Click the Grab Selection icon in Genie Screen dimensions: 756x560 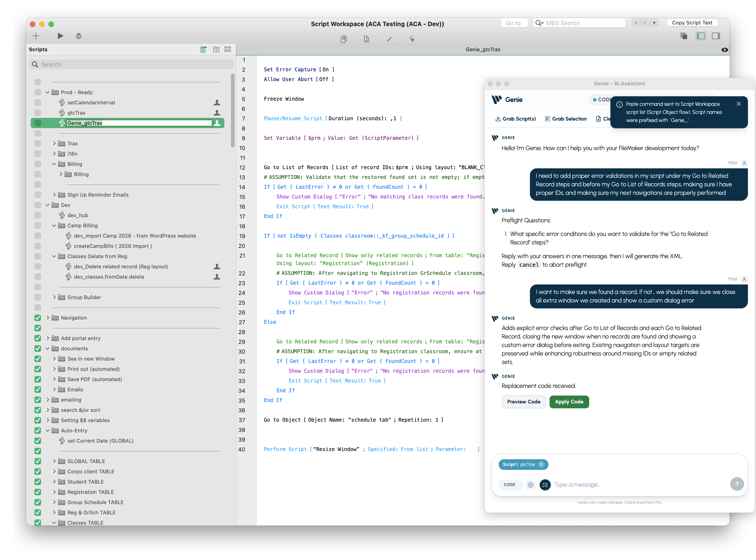(x=548, y=119)
